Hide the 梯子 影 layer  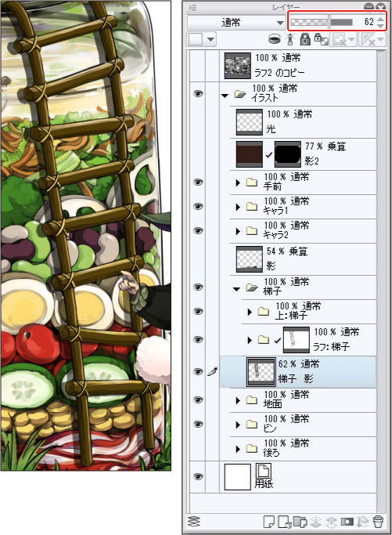point(198,371)
